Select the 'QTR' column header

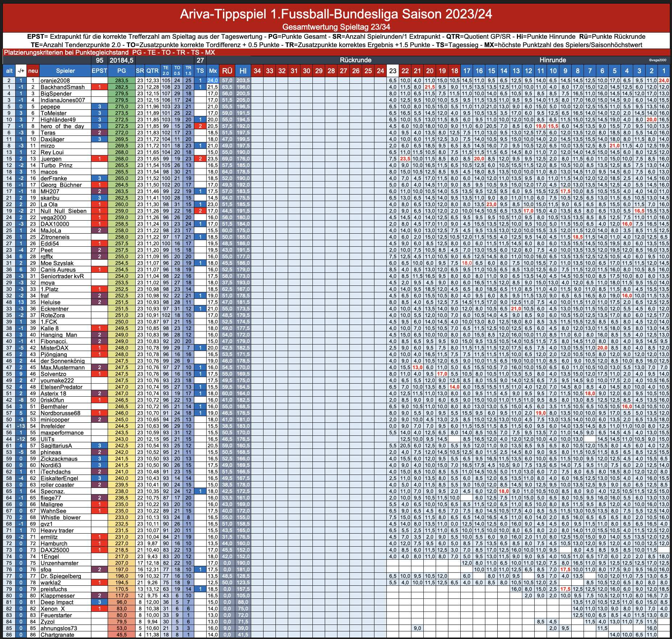152,71
